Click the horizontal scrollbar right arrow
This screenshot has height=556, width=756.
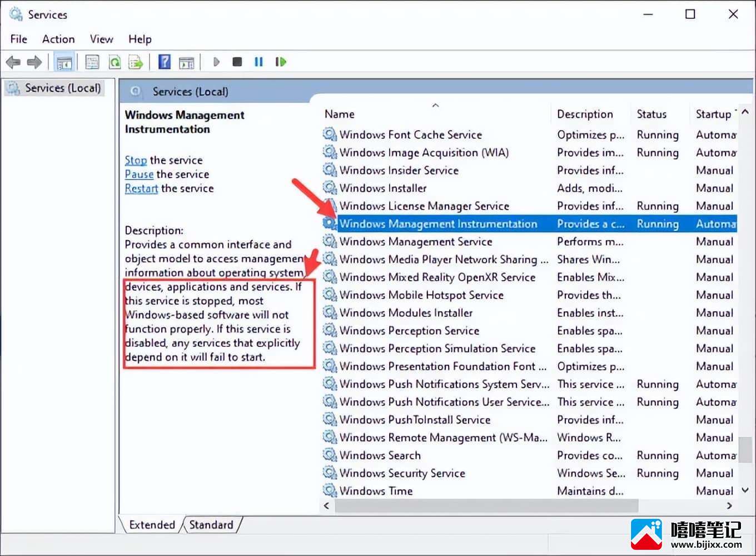pyautogui.click(x=729, y=505)
